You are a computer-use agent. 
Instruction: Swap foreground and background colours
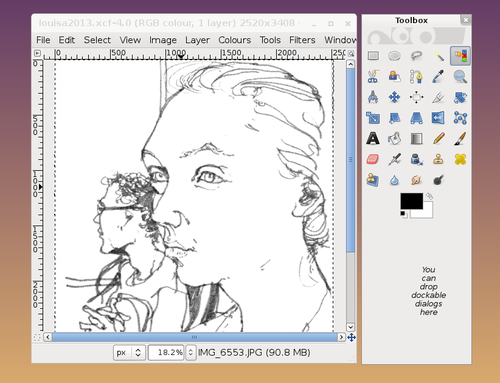coord(430,196)
